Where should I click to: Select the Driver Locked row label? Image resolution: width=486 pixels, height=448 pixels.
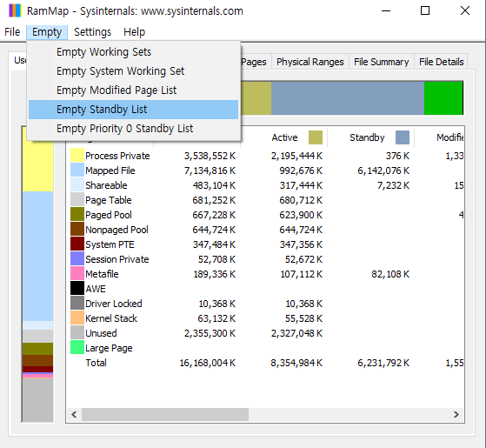pyautogui.click(x=114, y=304)
